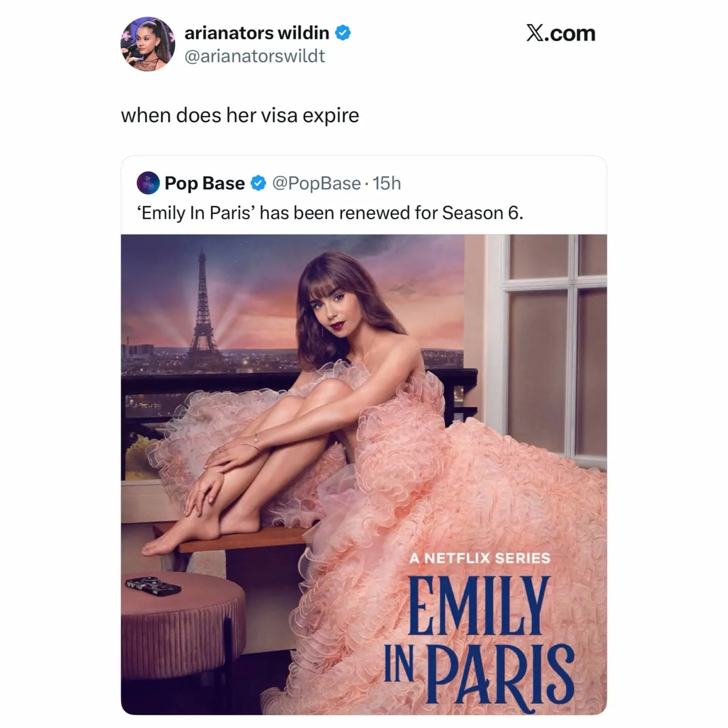Click the 'A NETFLIX SERIES' caption

pos(480,558)
